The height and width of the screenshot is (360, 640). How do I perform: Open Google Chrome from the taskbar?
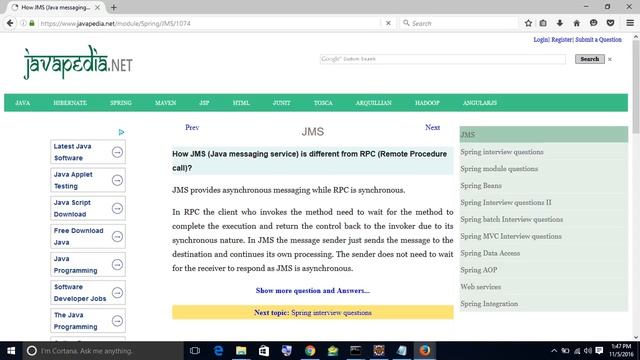click(310, 351)
